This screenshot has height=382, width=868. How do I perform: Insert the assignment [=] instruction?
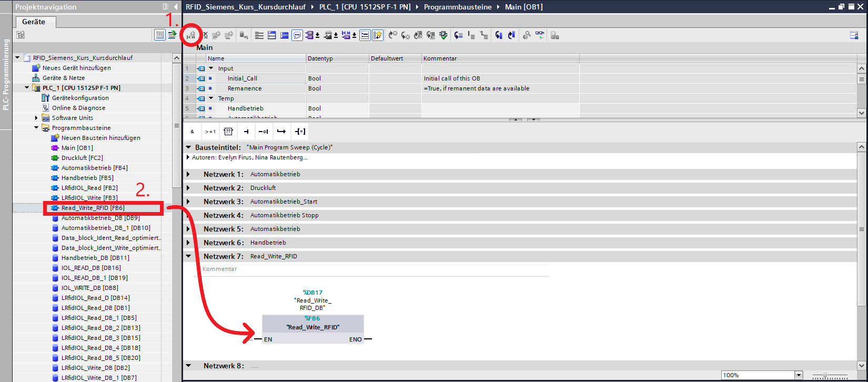300,132
